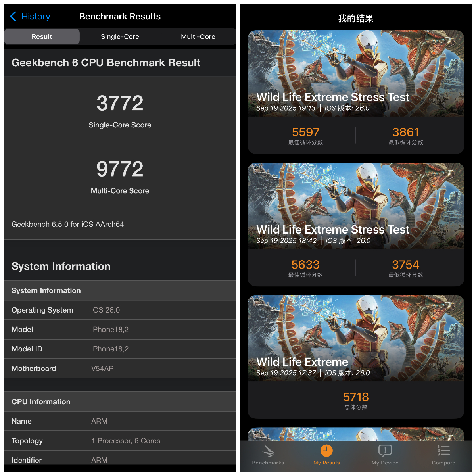This screenshot has height=476, width=476.
Task: Tap the 3772 Single-Core Score
Action: 120,104
